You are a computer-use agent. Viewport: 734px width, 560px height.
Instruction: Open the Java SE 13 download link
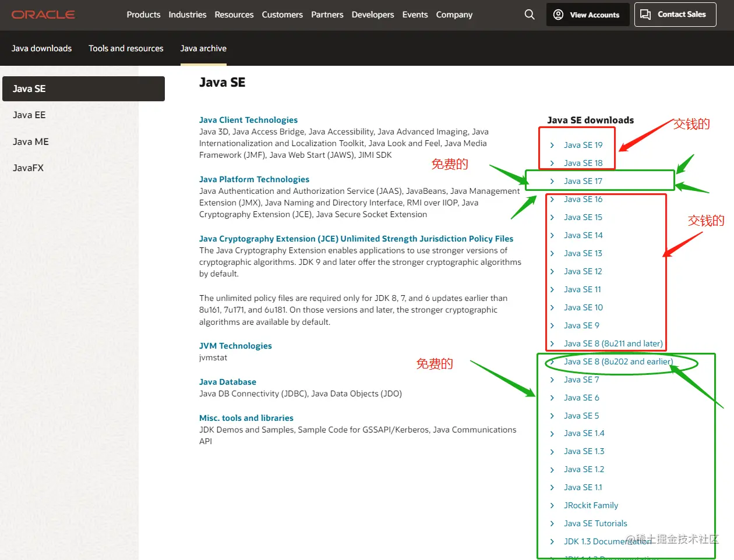pyautogui.click(x=583, y=254)
